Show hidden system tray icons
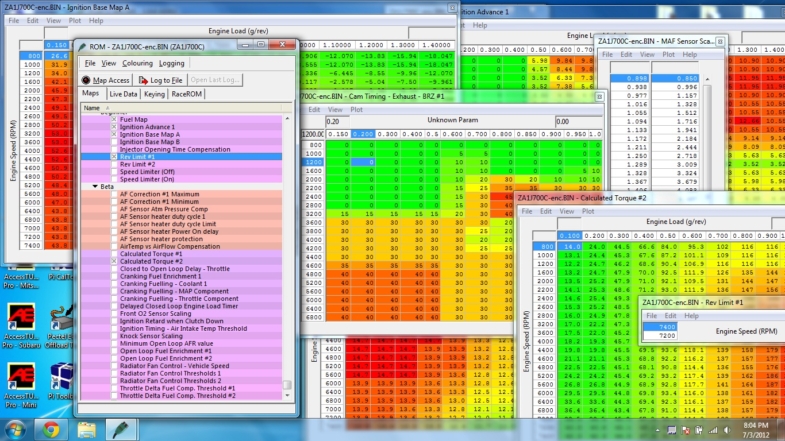This screenshot has height=441, width=785. [x=657, y=430]
